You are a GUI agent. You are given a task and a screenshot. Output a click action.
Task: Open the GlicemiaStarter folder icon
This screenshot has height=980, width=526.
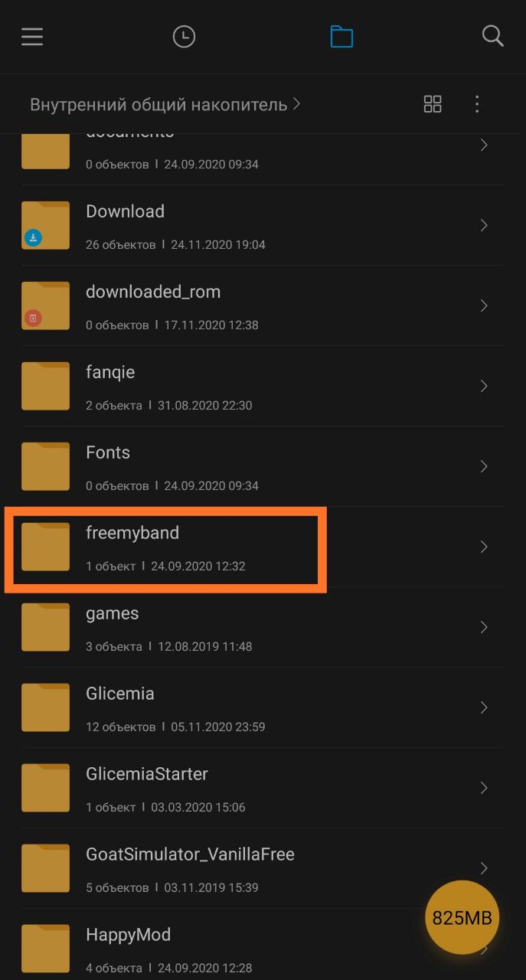click(x=45, y=788)
